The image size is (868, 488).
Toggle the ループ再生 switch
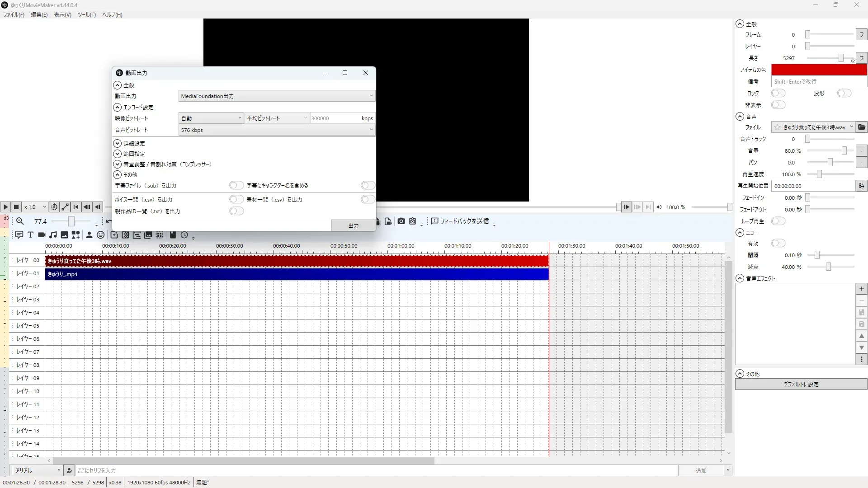(778, 221)
